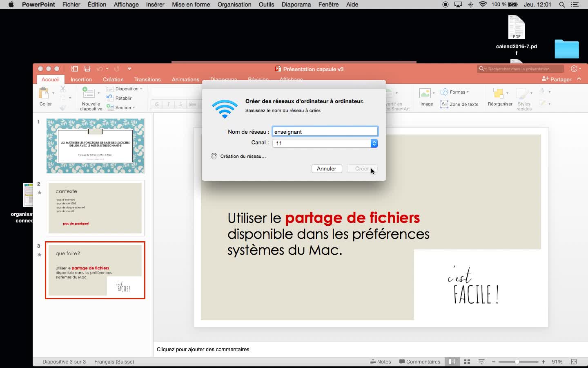Click the Nouvelle diapositive icon

tap(89, 94)
